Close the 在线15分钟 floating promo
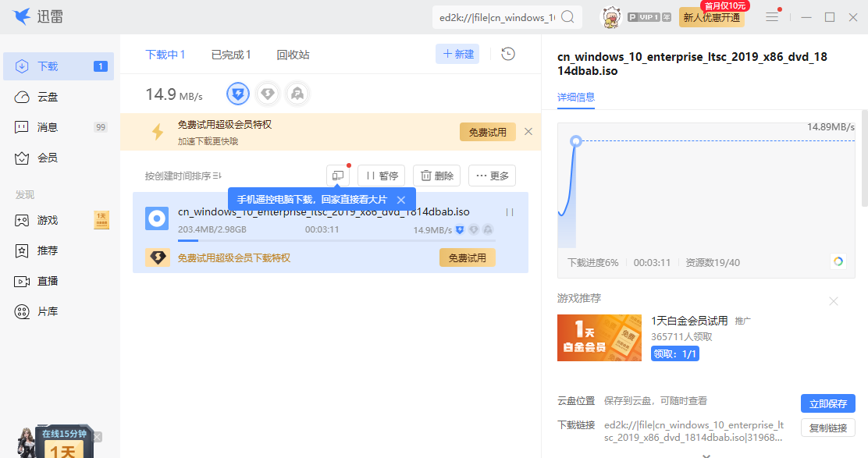Screen dimensions: 868x458 (98, 437)
